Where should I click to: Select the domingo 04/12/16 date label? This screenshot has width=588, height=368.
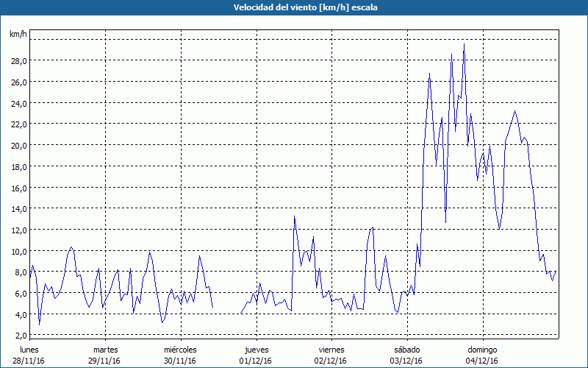[x=481, y=355]
